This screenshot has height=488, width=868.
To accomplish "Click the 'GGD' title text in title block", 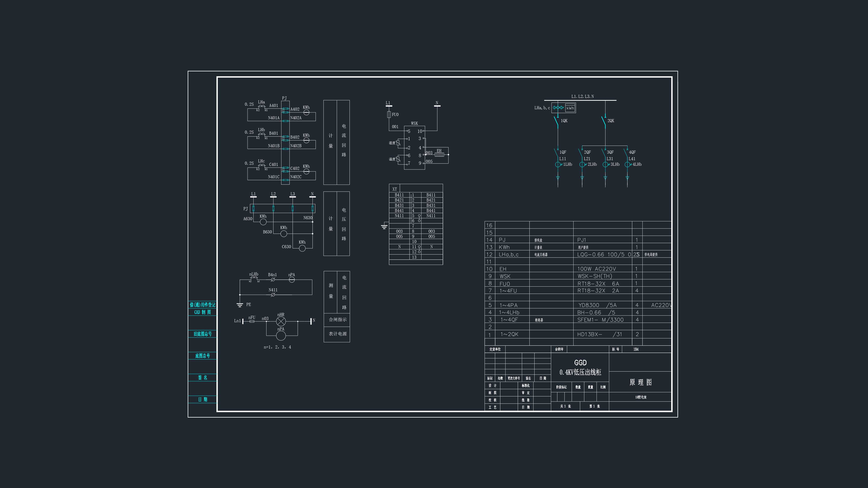I will click(x=580, y=363).
